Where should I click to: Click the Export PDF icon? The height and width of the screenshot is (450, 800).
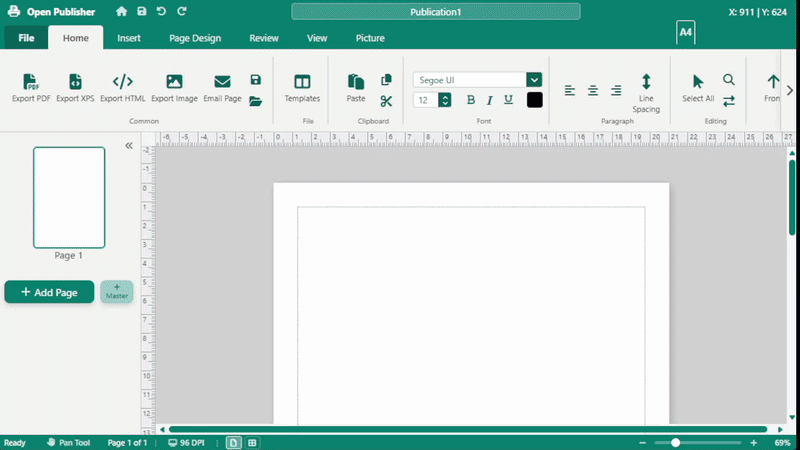click(x=31, y=82)
